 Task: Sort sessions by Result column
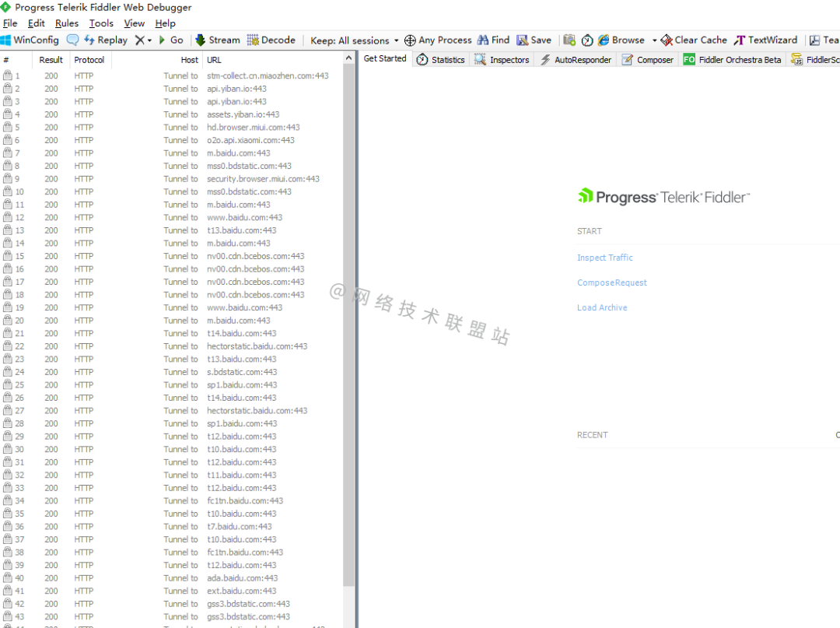51,60
